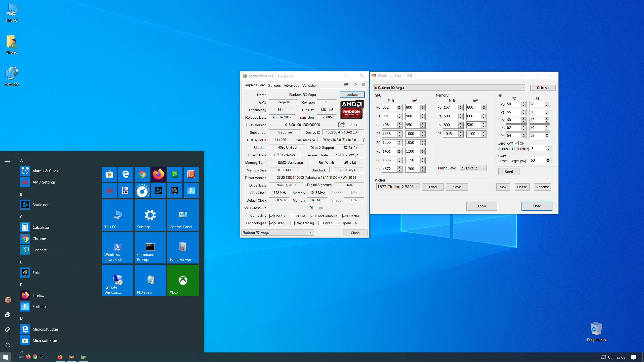Click the Bus Interface question mark icon

click(363, 140)
